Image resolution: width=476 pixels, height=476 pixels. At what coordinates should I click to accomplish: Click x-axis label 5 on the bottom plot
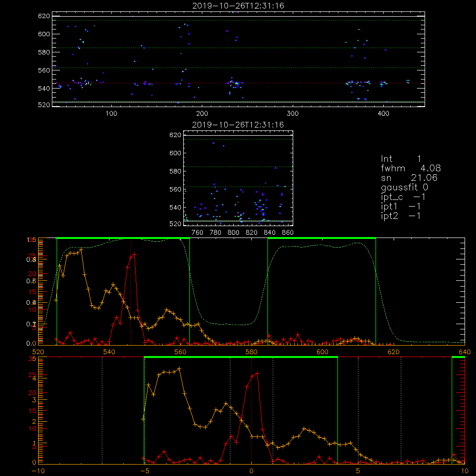358,471
